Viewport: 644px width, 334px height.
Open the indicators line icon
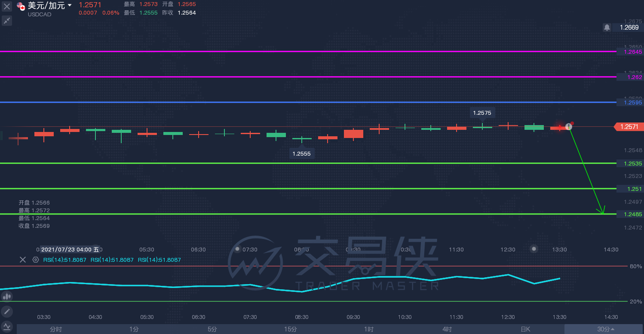pos(6,327)
